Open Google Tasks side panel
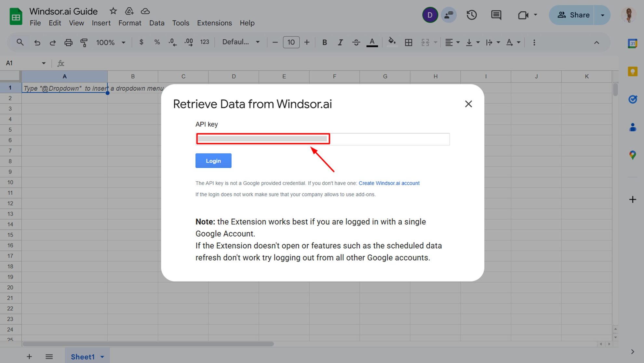 pos(633,99)
